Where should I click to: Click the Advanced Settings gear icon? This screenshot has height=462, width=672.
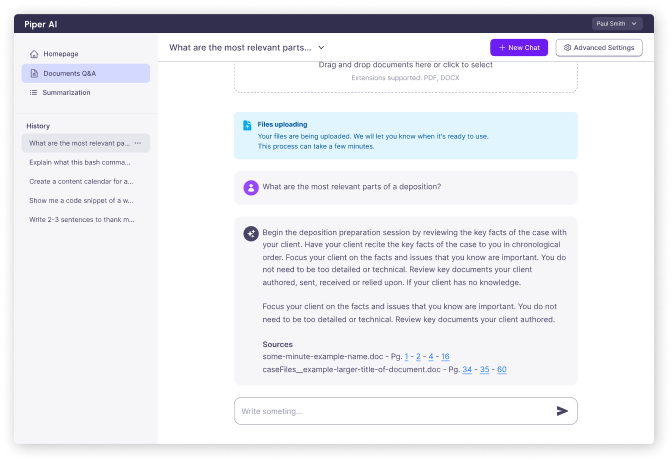coord(567,48)
